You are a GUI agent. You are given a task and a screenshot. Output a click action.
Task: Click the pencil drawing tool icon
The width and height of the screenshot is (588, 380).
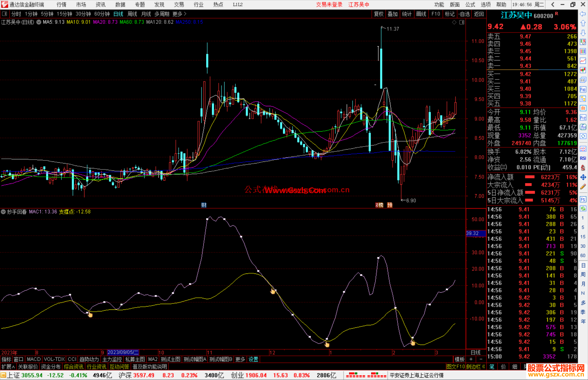pos(583,187)
